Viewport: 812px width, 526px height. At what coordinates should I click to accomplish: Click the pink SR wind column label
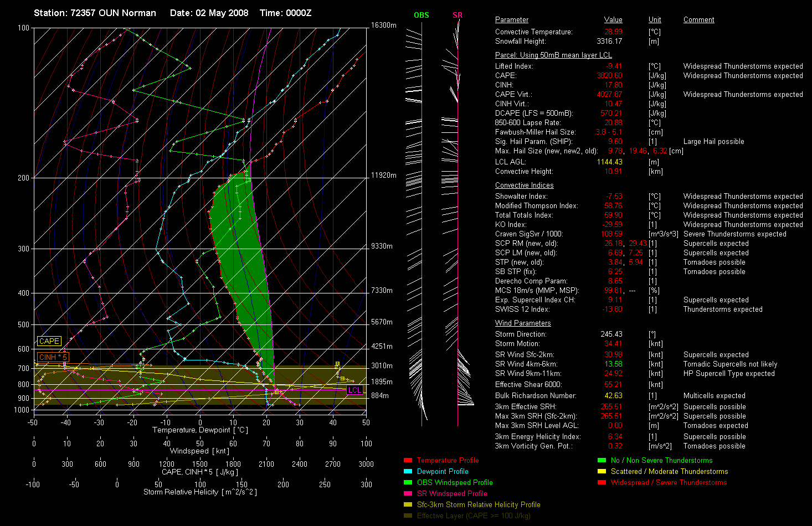coord(457,15)
